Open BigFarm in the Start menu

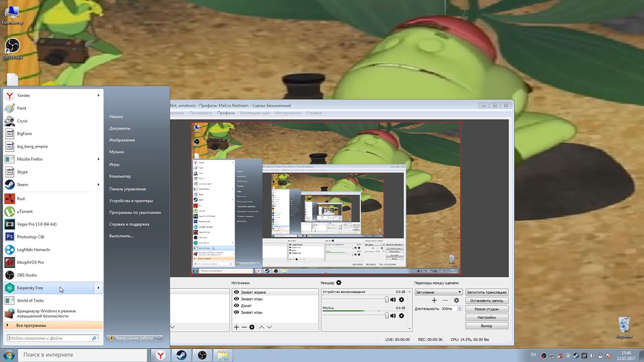[53, 134]
